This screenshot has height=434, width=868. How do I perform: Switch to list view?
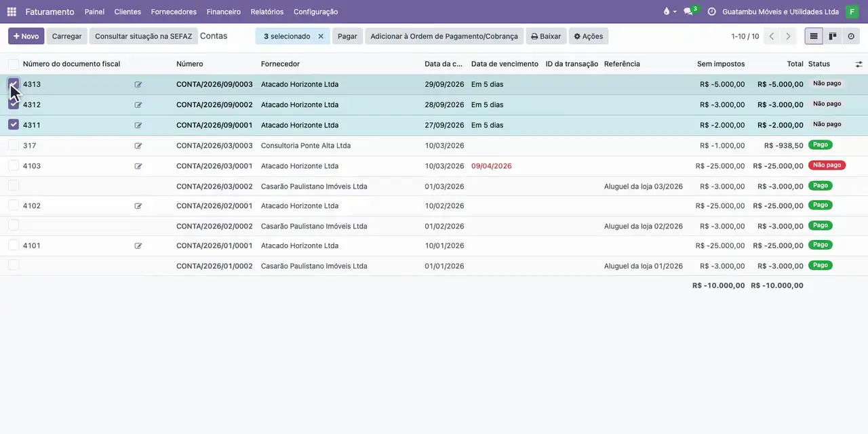814,36
